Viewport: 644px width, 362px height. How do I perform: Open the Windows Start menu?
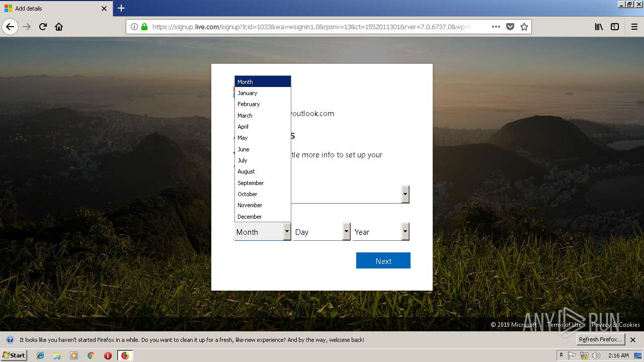(x=14, y=355)
